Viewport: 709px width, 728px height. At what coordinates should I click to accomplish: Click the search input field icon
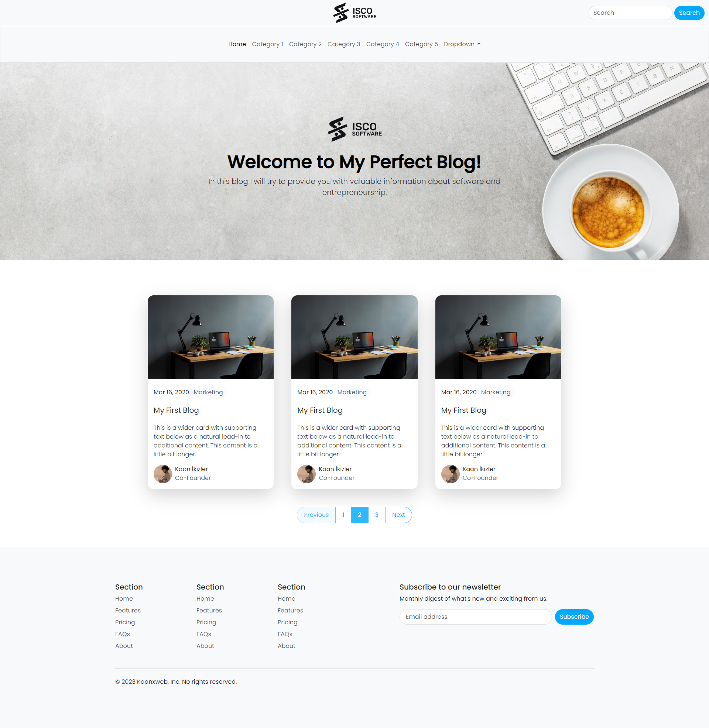[630, 12]
